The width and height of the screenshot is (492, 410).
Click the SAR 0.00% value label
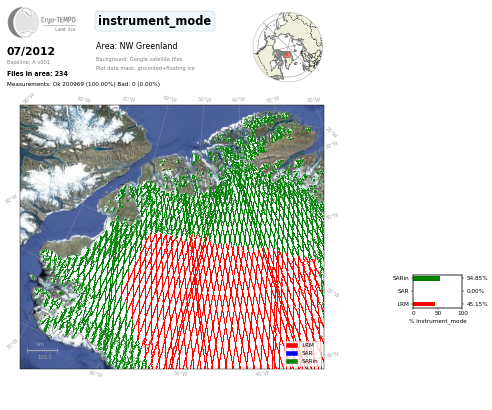pos(475,291)
